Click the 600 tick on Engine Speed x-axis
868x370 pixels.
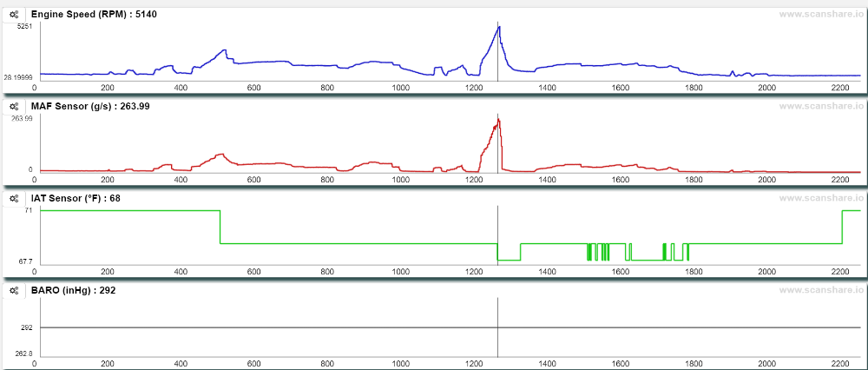[253, 88]
